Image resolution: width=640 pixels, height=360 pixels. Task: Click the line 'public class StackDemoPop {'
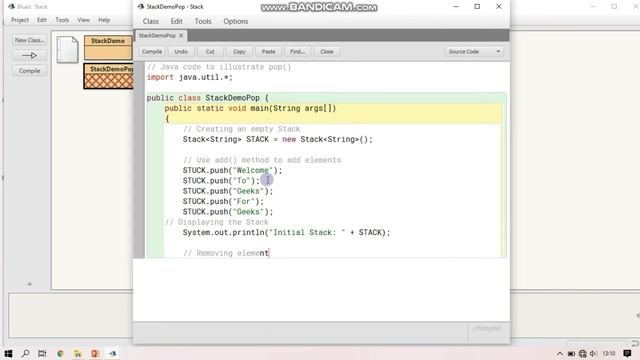click(x=208, y=98)
